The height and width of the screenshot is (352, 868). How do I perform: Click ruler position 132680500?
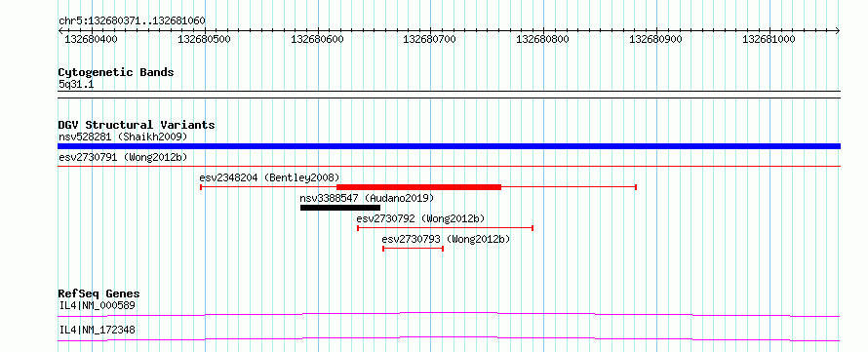204,39
